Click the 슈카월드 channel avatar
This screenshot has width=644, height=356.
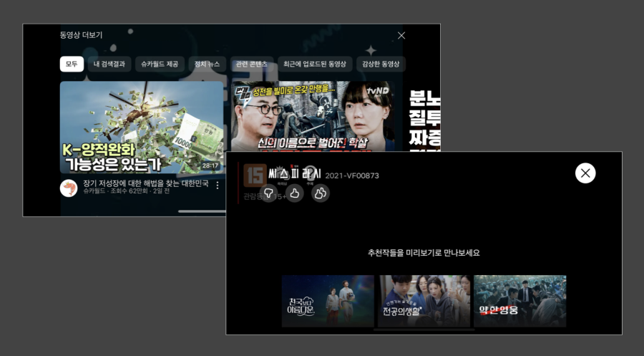(69, 188)
